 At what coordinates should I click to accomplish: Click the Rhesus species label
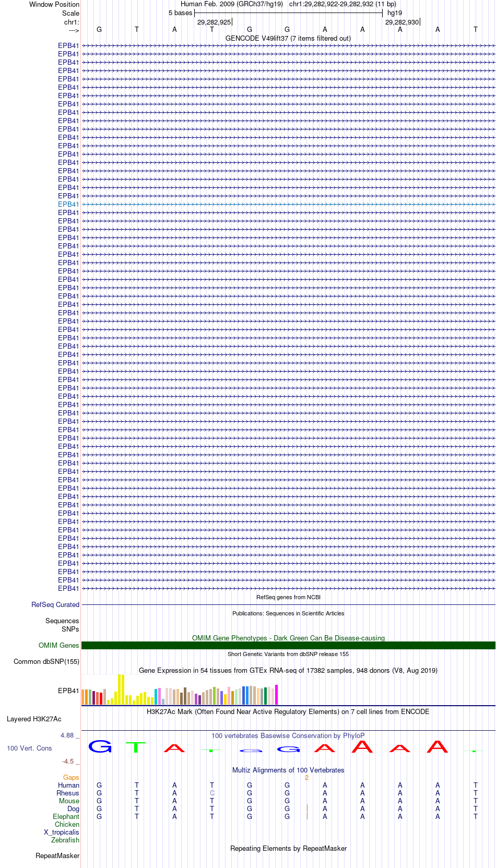(68, 793)
